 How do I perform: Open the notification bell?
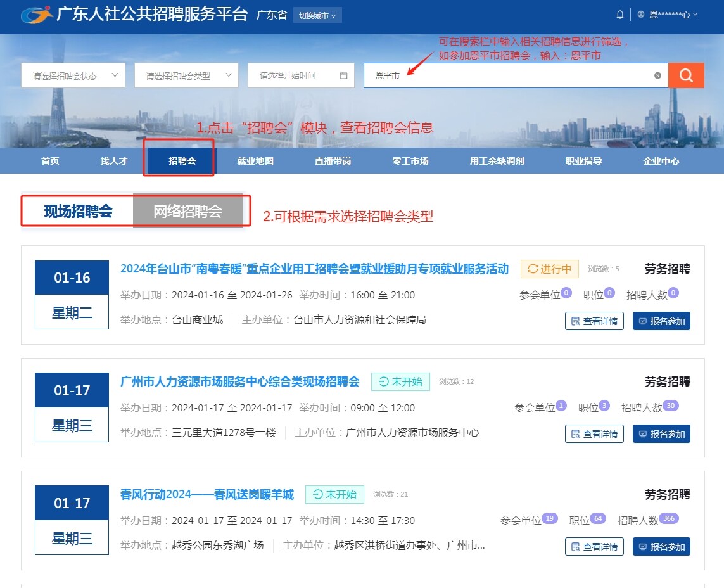click(619, 15)
